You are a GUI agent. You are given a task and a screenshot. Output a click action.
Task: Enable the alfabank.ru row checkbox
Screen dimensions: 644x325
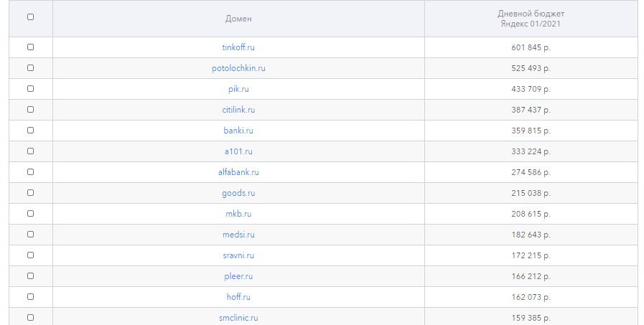tap(30, 171)
